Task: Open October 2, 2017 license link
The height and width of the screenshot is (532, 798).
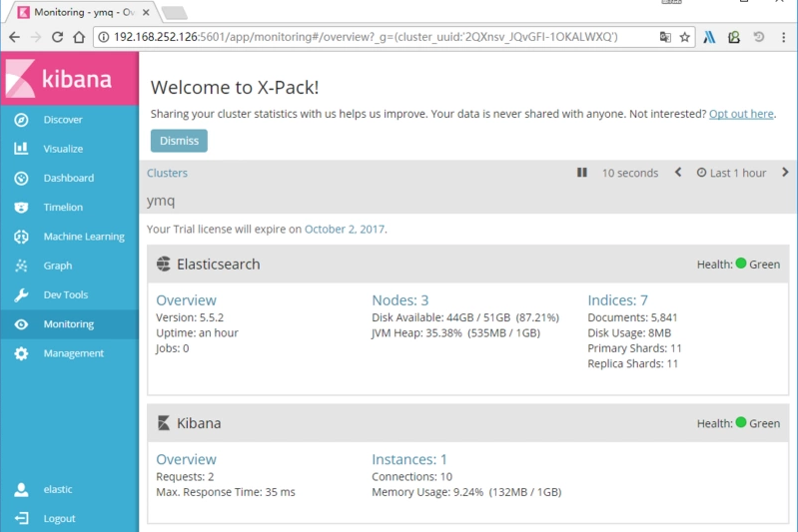Action: pos(344,230)
